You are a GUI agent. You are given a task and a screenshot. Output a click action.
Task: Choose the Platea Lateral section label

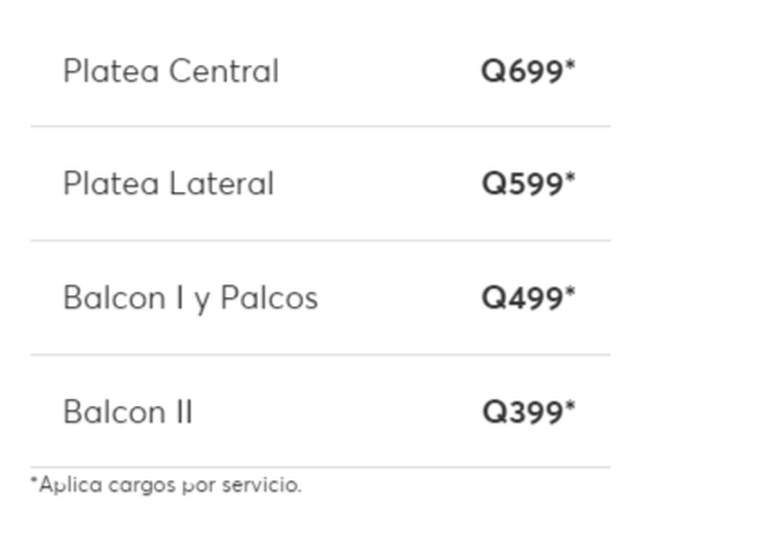[168, 184]
